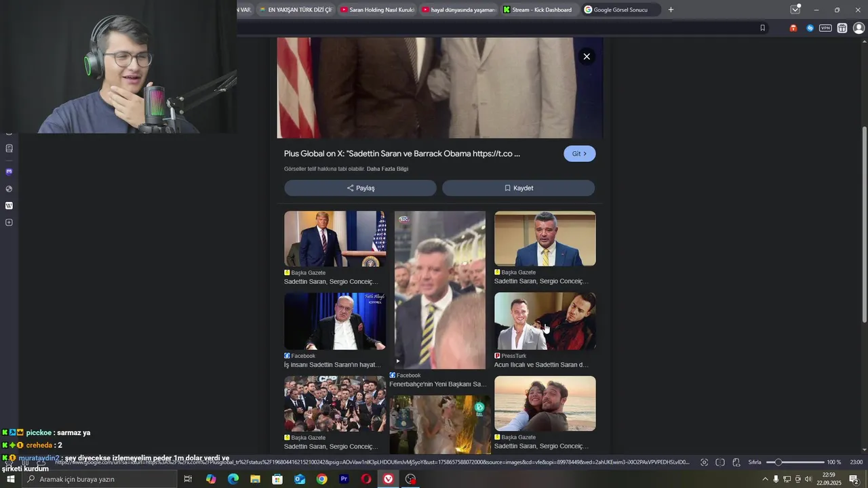Open the Windows Start menu
Viewport: 868px width, 488px height.
click(10, 479)
